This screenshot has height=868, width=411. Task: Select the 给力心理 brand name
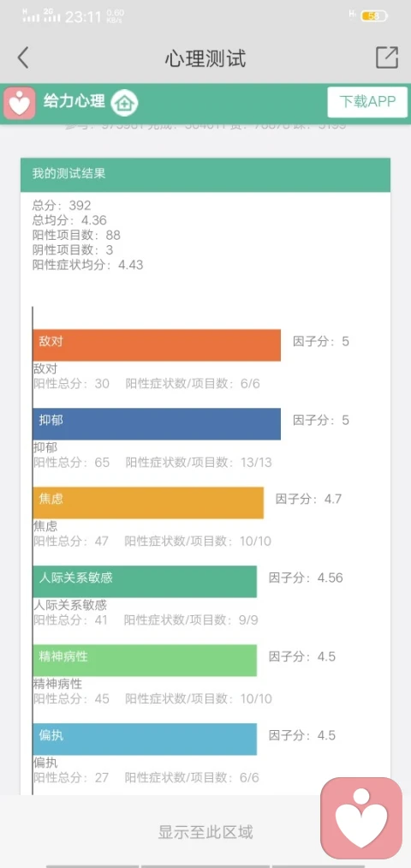coord(74,102)
